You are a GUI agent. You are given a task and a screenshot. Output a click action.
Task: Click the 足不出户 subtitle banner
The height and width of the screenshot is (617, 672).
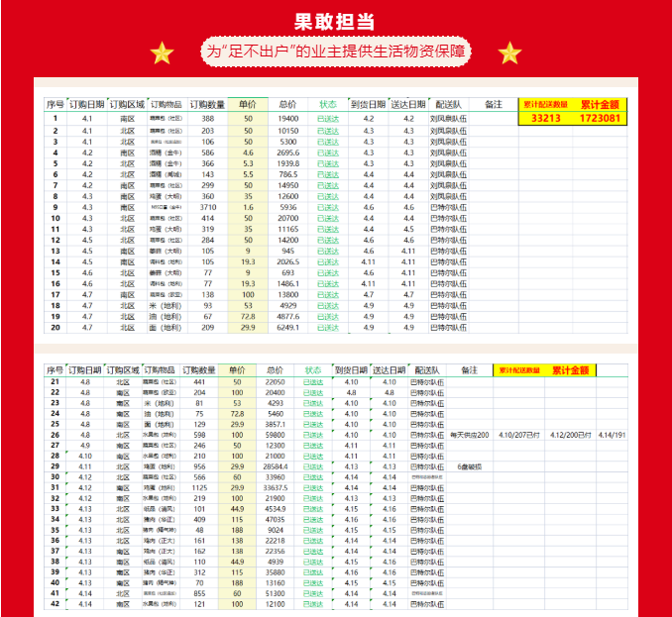(336, 51)
